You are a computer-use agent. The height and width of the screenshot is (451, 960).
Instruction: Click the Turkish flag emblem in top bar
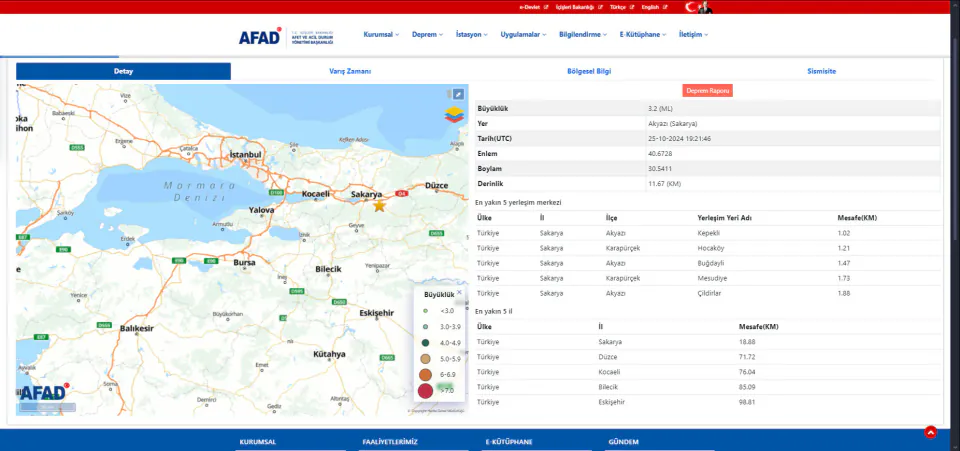point(699,7)
